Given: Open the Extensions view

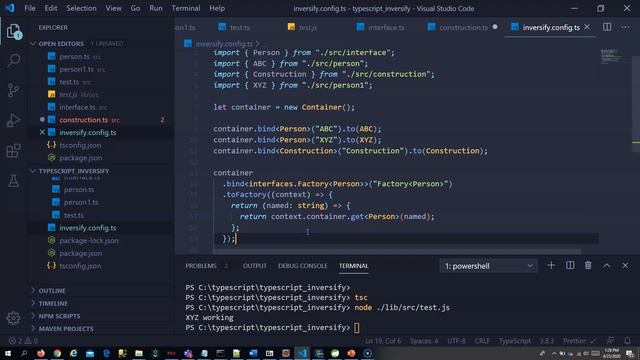Looking at the screenshot, I should tap(13, 151).
